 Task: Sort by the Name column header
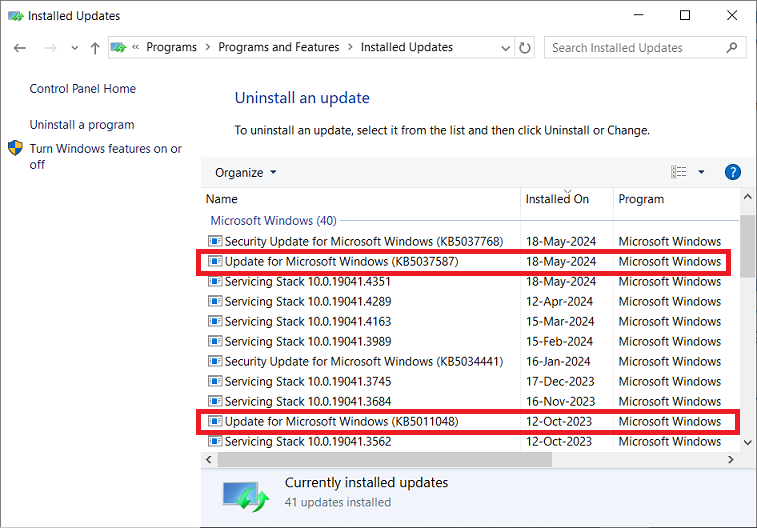360,199
